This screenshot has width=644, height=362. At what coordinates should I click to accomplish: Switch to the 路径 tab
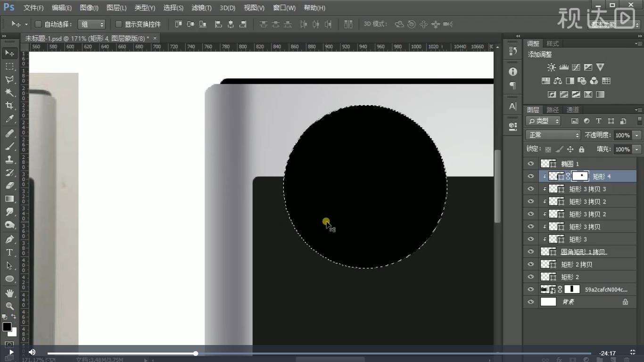point(553,110)
